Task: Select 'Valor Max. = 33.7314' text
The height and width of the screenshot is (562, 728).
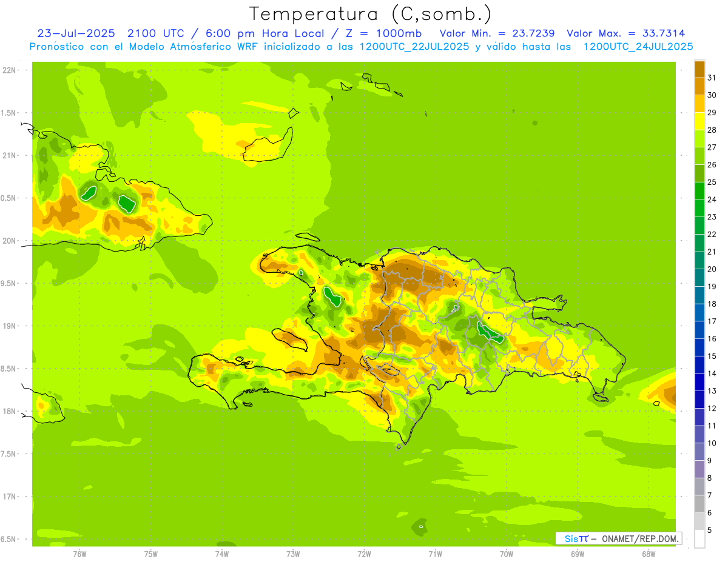Action: point(625,33)
